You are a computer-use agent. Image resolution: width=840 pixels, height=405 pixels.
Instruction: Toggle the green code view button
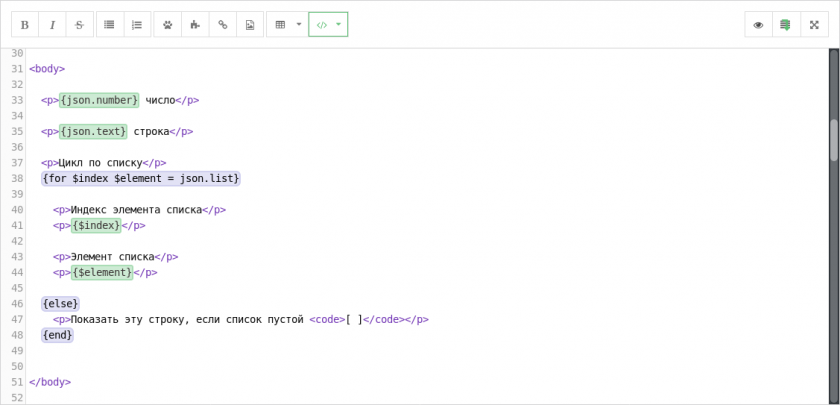pos(321,25)
